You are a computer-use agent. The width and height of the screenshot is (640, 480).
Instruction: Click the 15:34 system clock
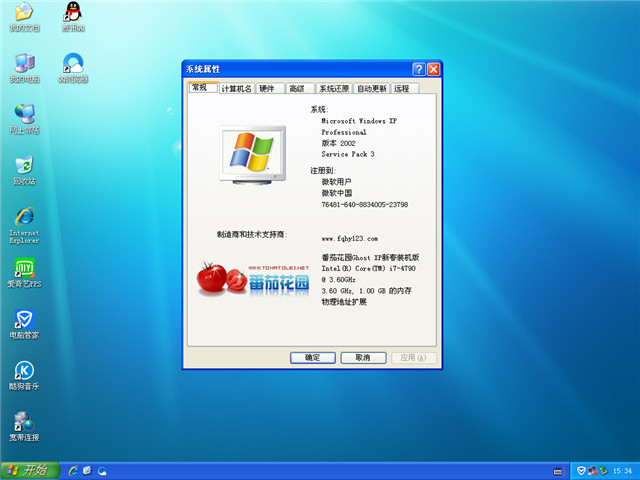[622, 471]
